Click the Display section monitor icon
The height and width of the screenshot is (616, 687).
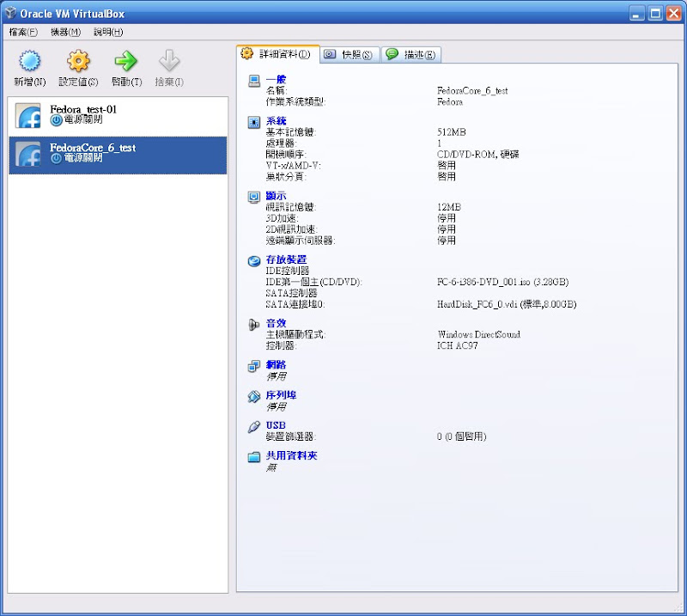(254, 197)
